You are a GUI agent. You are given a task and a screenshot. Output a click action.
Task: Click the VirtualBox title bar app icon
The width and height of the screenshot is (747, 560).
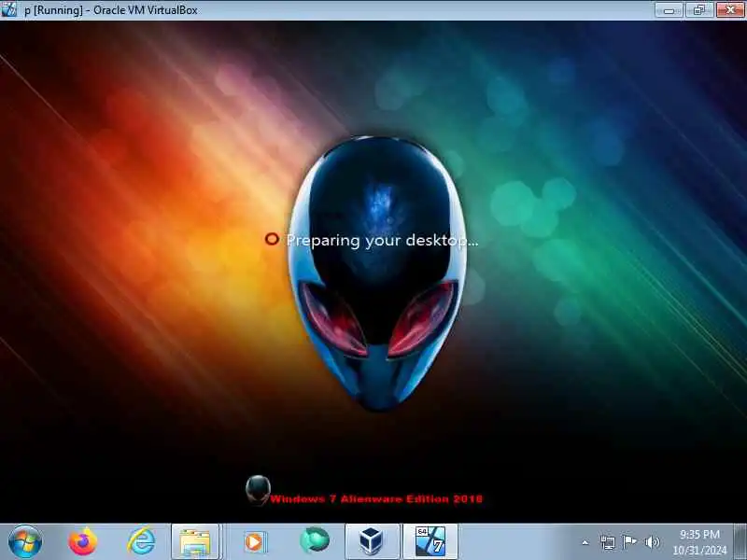[8, 9]
